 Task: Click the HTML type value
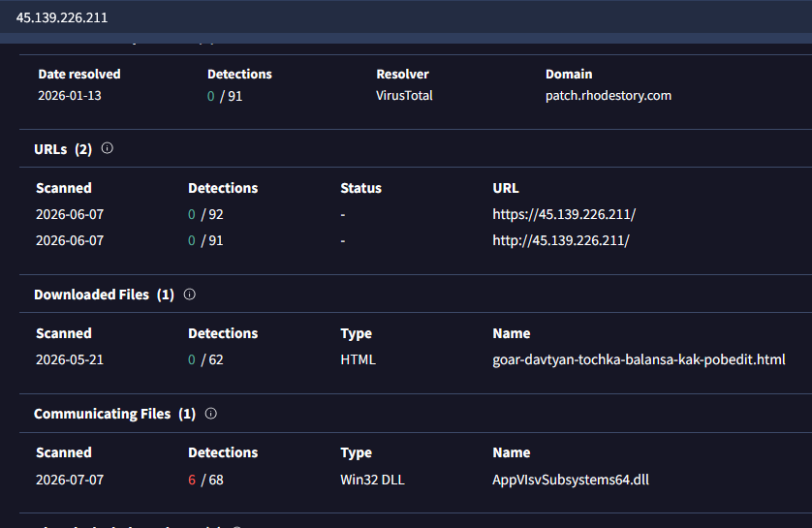click(x=358, y=359)
